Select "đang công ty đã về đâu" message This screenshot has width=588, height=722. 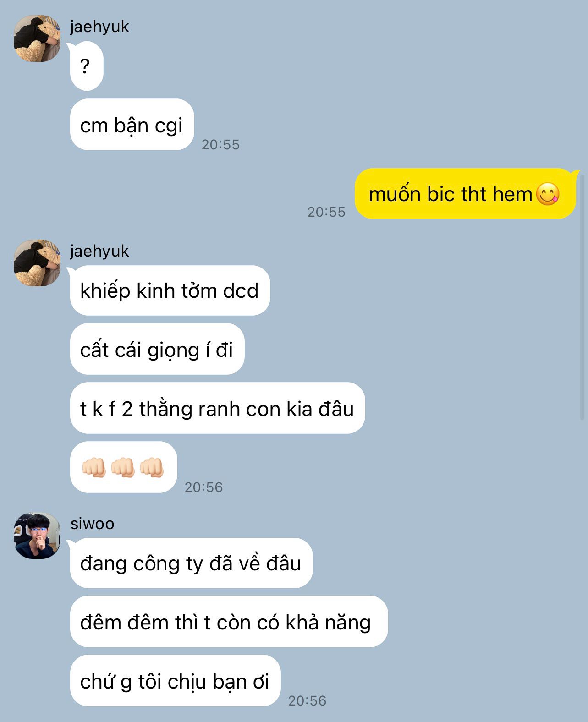(191, 563)
